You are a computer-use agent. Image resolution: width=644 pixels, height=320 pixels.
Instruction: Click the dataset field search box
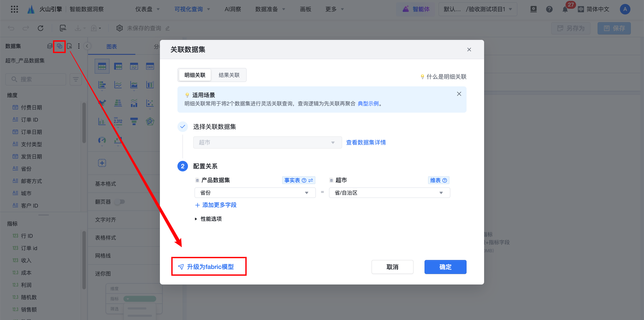pos(36,79)
